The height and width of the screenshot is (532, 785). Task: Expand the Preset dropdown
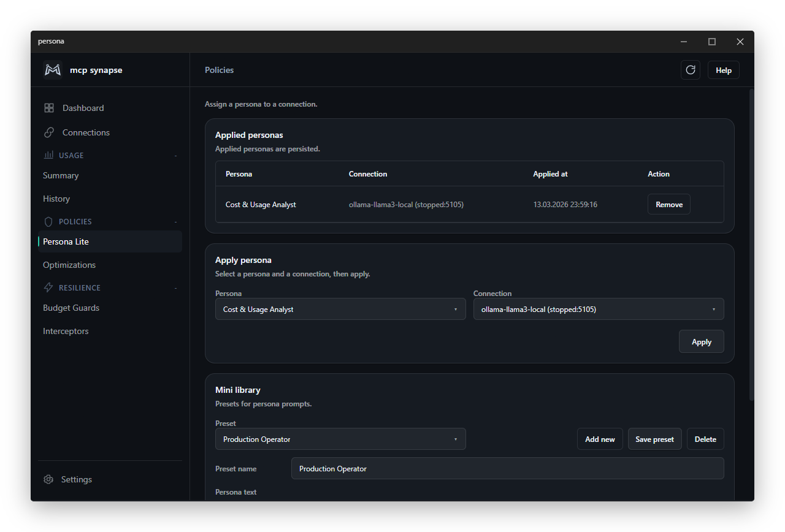click(340, 439)
